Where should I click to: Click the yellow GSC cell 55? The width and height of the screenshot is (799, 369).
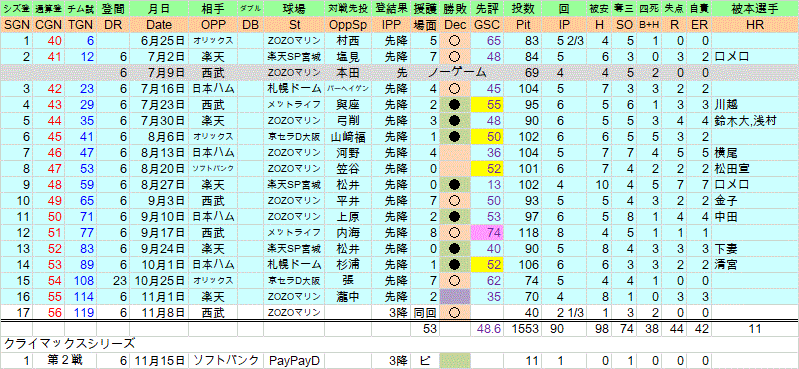click(487, 104)
